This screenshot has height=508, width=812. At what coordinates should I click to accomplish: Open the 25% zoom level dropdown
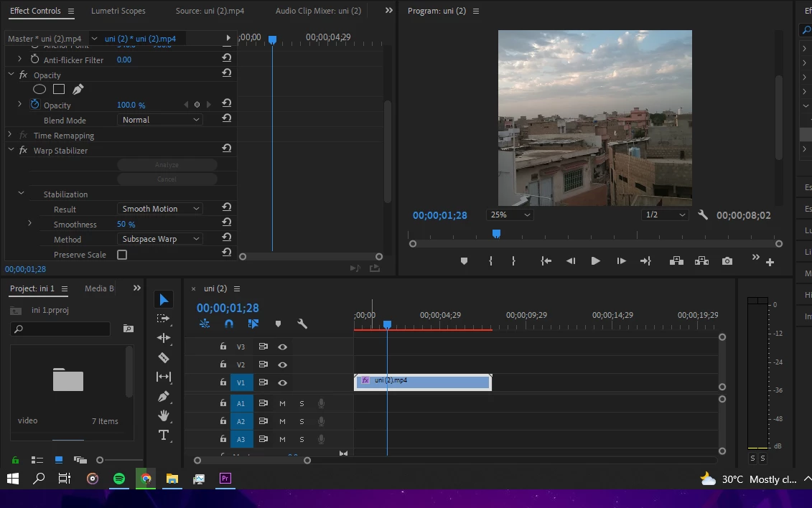(x=510, y=215)
